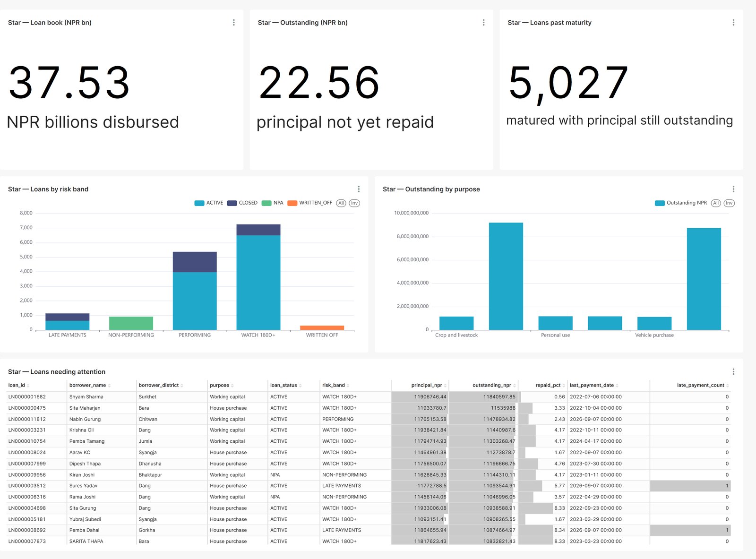Viewport: 756px width, 559px height.
Task: Open Outstanding NPR bn chart options menu
Action: click(x=483, y=23)
